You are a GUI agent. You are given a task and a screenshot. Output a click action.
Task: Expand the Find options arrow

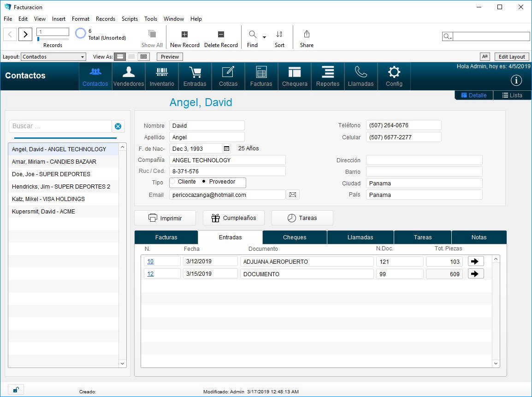264,37
